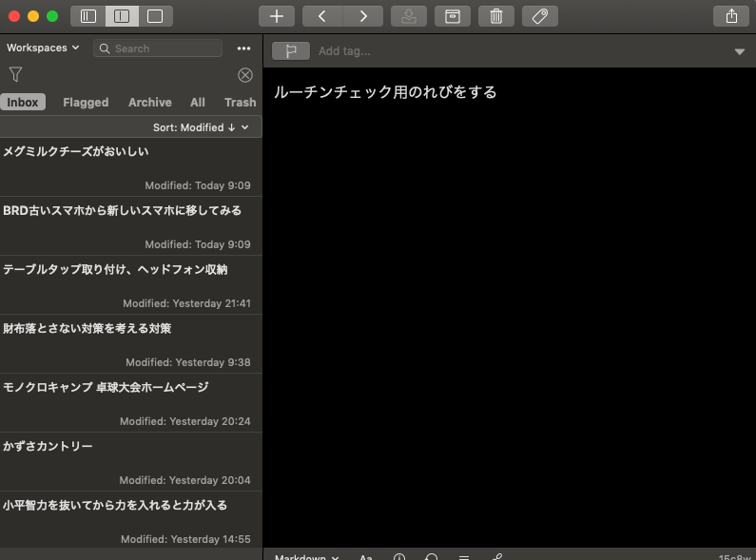Open Sort: Modified dropdown
The image size is (756, 560).
pos(201,127)
